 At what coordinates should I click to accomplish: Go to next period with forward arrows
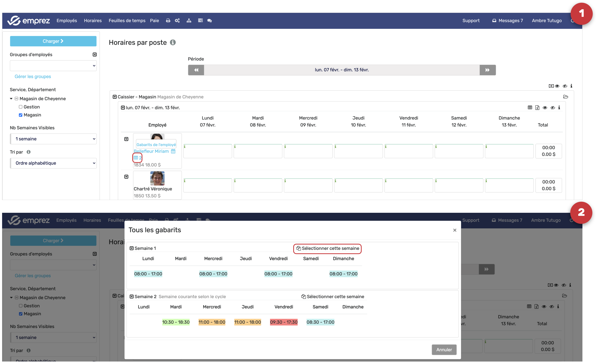(x=487, y=70)
